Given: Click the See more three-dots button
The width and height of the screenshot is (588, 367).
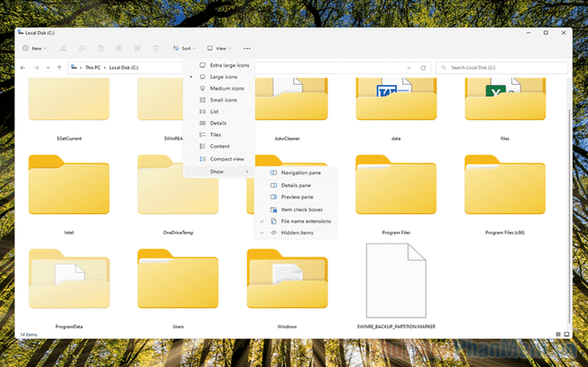Looking at the screenshot, I should tap(246, 49).
